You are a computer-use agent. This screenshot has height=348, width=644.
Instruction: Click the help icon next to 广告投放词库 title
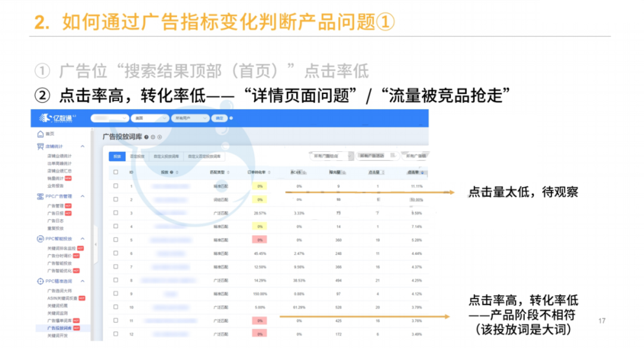pos(145,136)
